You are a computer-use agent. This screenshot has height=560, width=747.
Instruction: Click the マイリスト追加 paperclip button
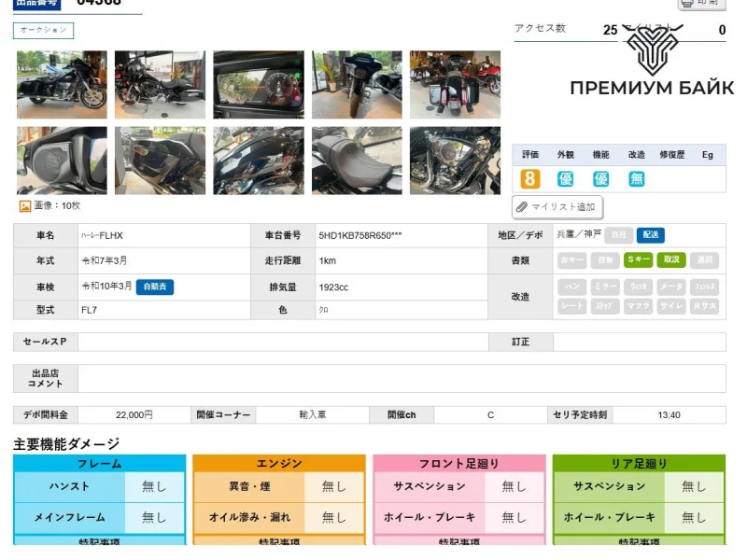(x=557, y=206)
